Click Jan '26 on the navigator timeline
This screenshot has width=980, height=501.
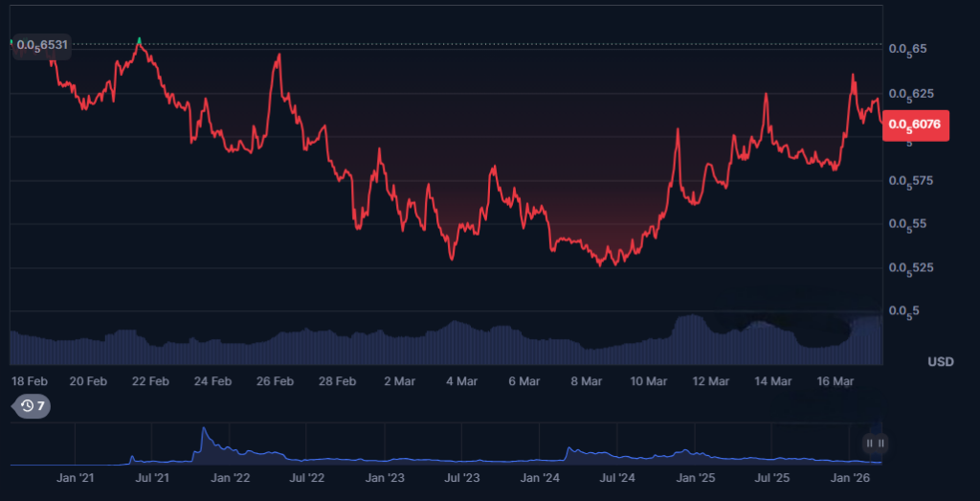[850, 476]
